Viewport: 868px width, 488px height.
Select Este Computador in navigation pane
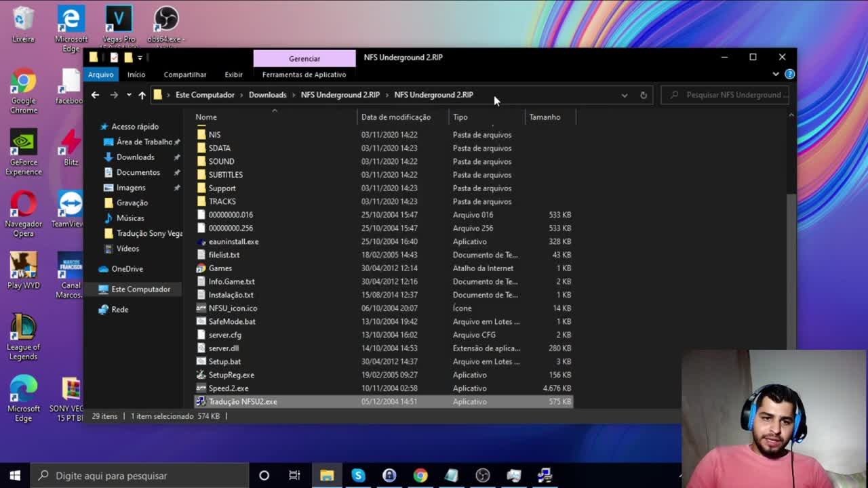click(140, 289)
